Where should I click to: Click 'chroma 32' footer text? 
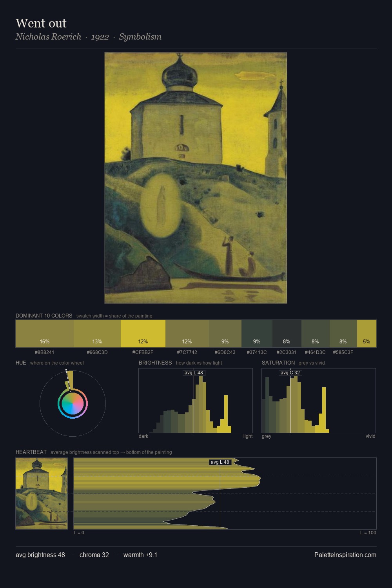(x=94, y=555)
